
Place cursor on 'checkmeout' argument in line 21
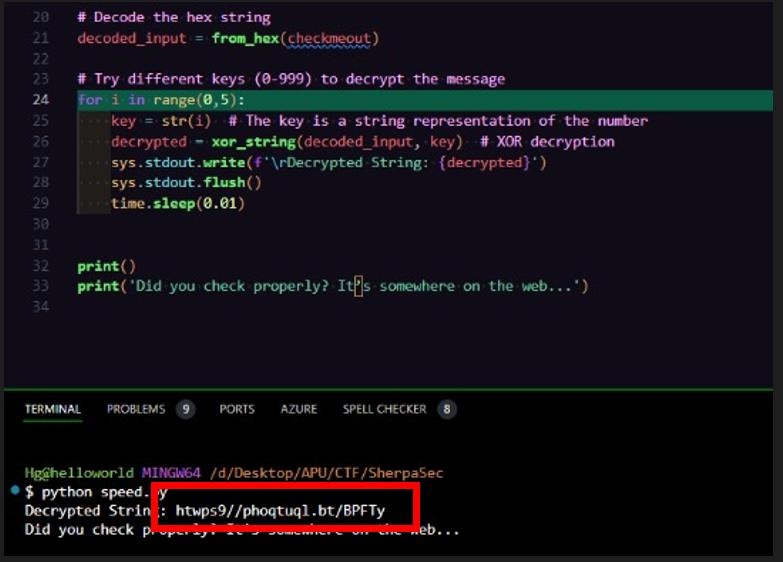329,38
